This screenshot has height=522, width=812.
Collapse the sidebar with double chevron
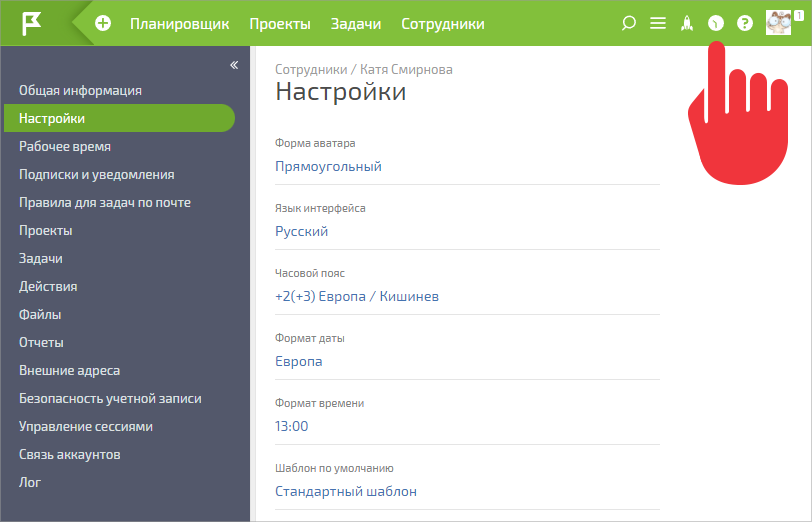pos(234,65)
